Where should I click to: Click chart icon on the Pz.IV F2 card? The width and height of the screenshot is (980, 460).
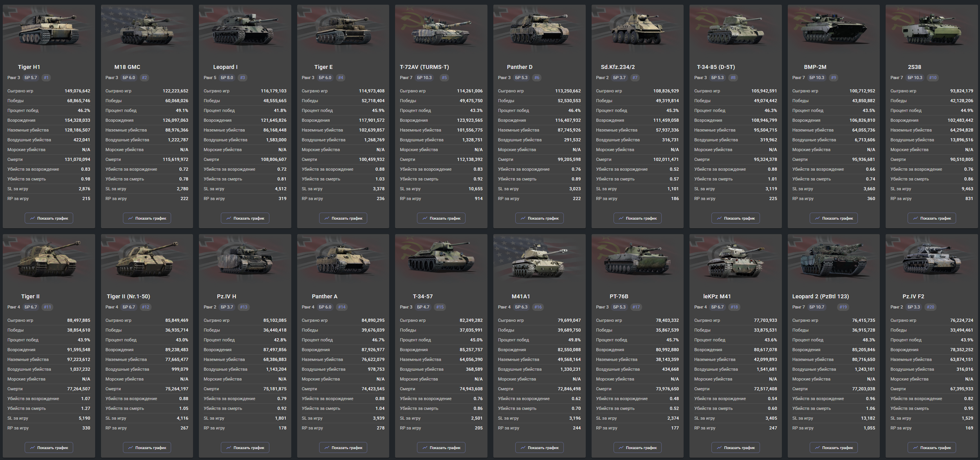tap(915, 448)
